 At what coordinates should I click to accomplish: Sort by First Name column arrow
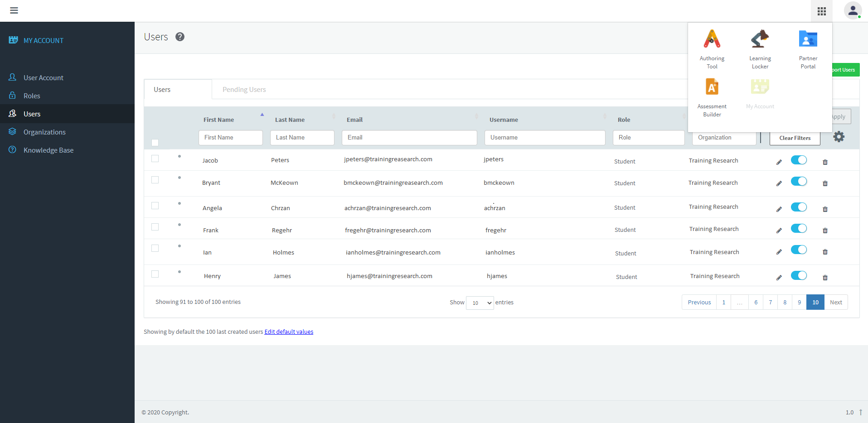[x=262, y=115]
